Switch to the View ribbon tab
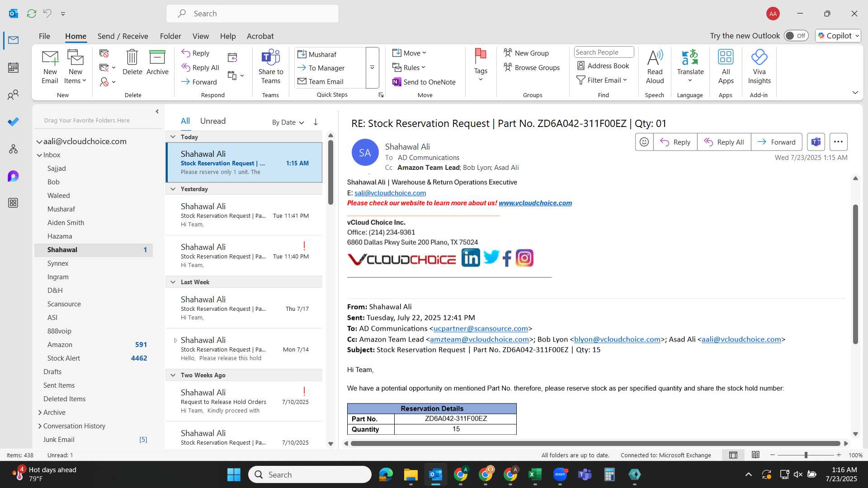This screenshot has width=868, height=488. (x=200, y=36)
